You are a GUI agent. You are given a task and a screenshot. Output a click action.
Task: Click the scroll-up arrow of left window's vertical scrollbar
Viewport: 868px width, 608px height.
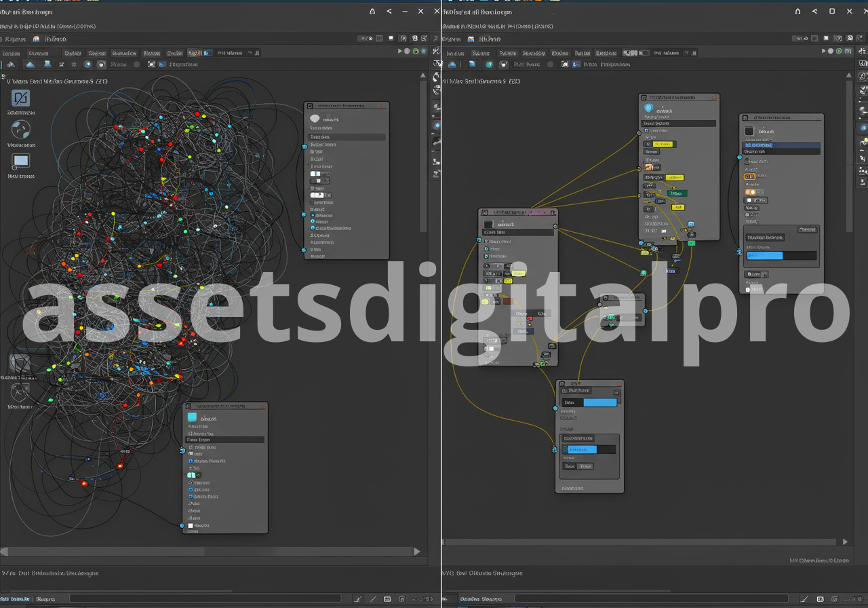(x=423, y=77)
